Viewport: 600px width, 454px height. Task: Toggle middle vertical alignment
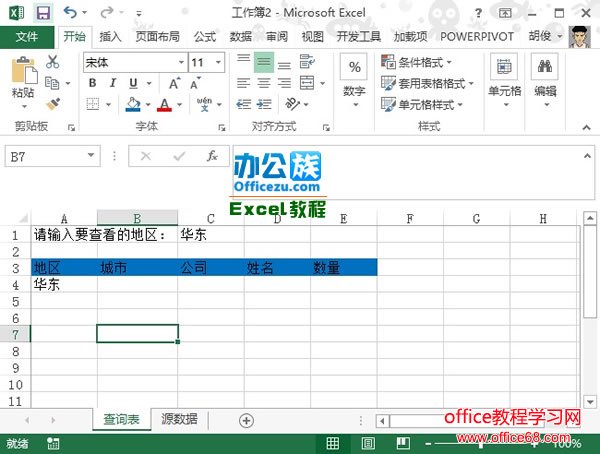pos(264,62)
